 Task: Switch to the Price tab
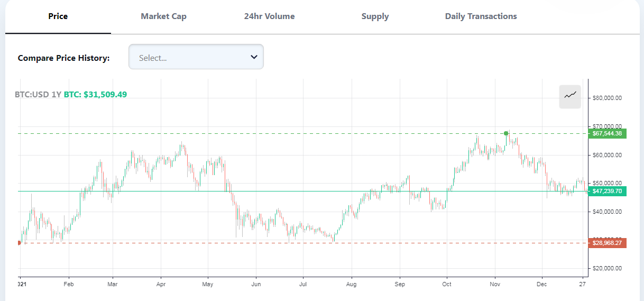coord(58,16)
